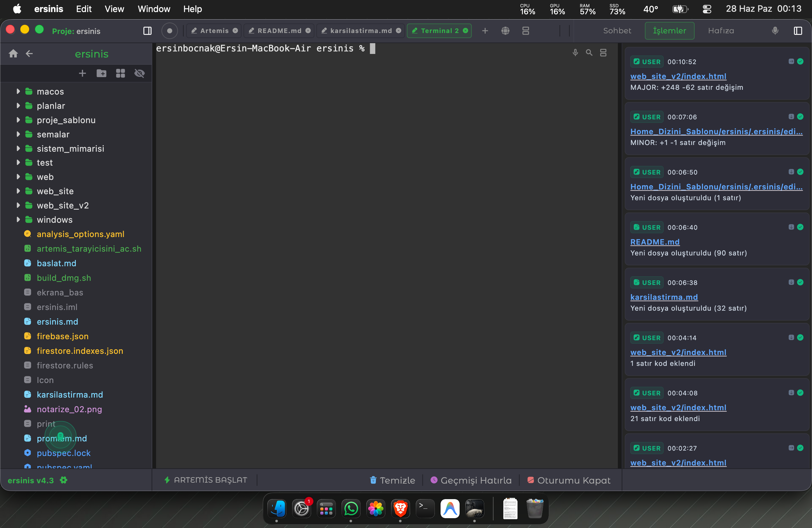Expand the web_site_v2 folder
Image resolution: width=812 pixels, height=528 pixels.
(18, 205)
